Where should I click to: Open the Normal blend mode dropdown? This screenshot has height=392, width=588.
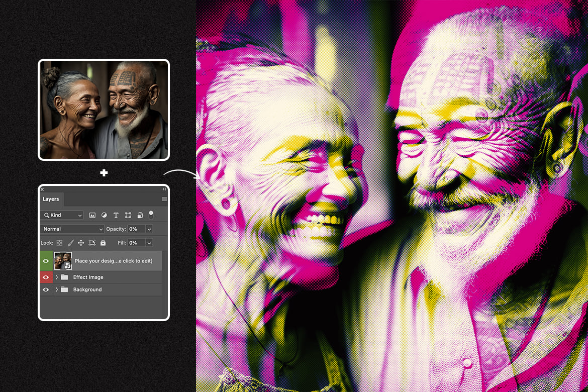tap(72, 229)
